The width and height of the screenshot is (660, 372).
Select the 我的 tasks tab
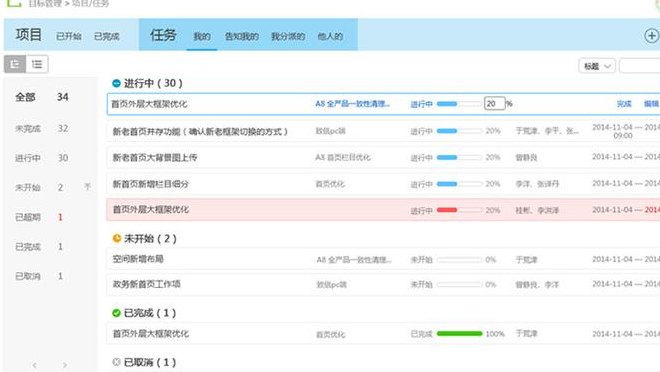202,36
